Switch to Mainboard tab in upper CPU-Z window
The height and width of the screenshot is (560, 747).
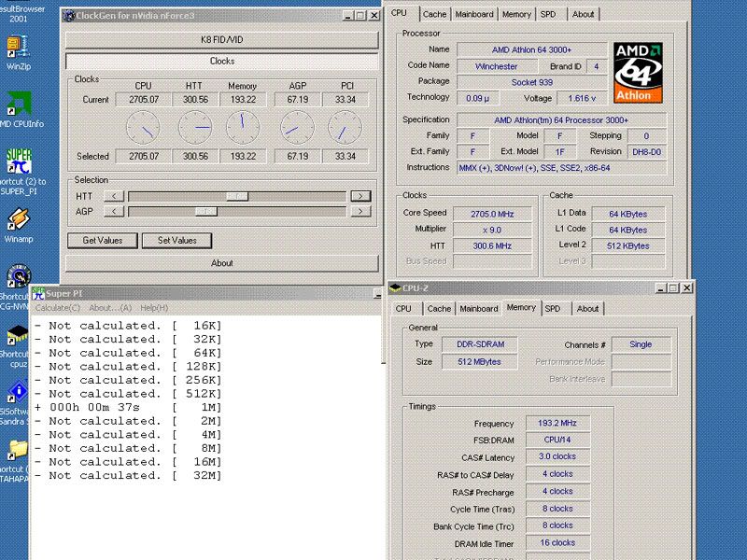[x=474, y=14]
